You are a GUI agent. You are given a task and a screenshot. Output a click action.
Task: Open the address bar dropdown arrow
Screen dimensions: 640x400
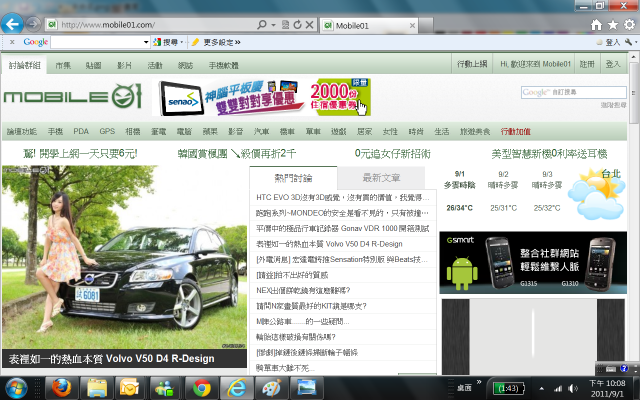[x=273, y=25]
